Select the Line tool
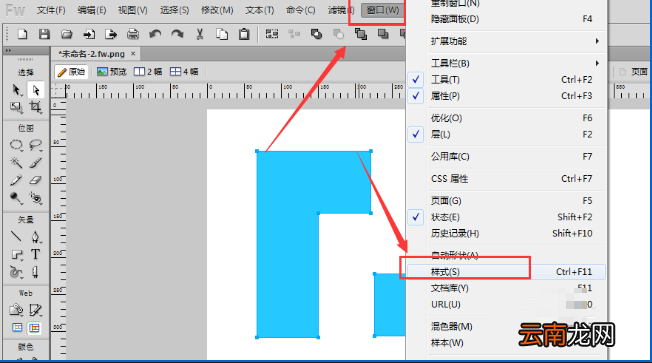 coord(16,237)
